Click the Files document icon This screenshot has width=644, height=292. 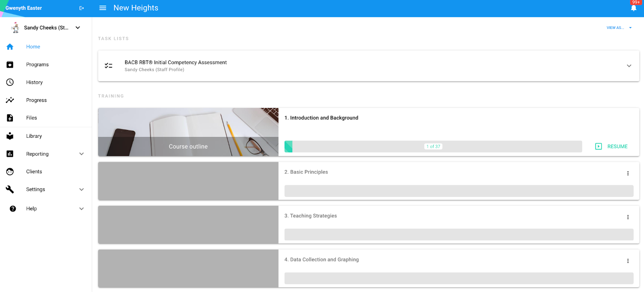click(10, 118)
